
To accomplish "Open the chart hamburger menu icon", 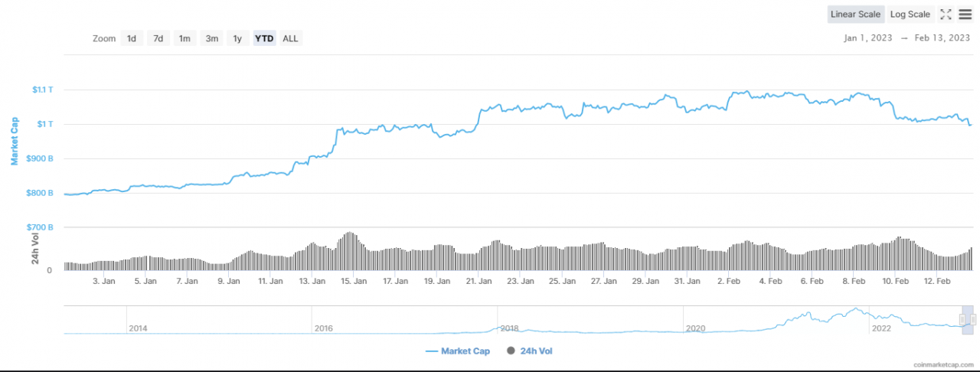I will tap(965, 15).
